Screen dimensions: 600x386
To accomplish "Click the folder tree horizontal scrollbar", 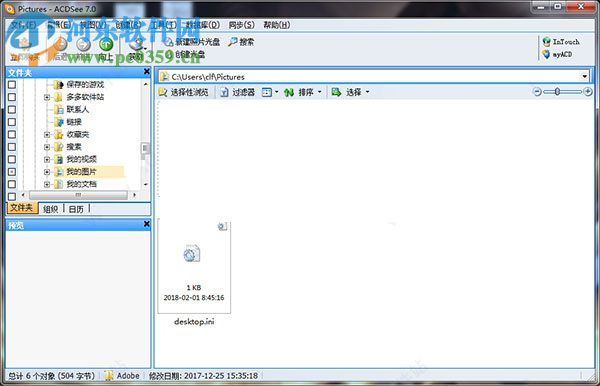I will click(78, 195).
